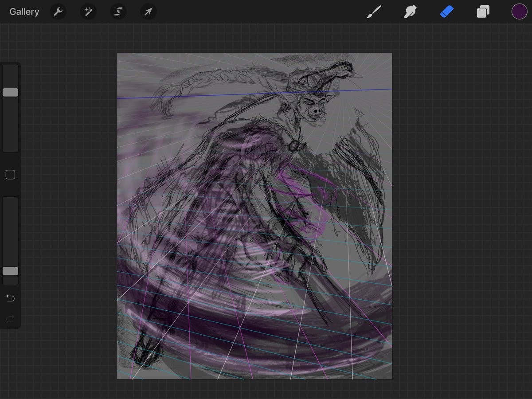Redo the last undone action
This screenshot has width=532, height=399.
point(10,318)
